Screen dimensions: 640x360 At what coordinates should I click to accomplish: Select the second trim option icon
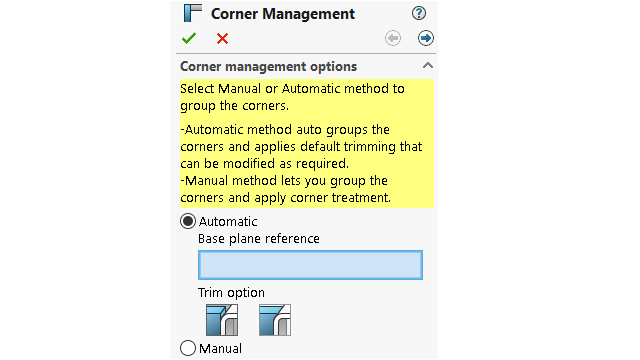(x=275, y=320)
